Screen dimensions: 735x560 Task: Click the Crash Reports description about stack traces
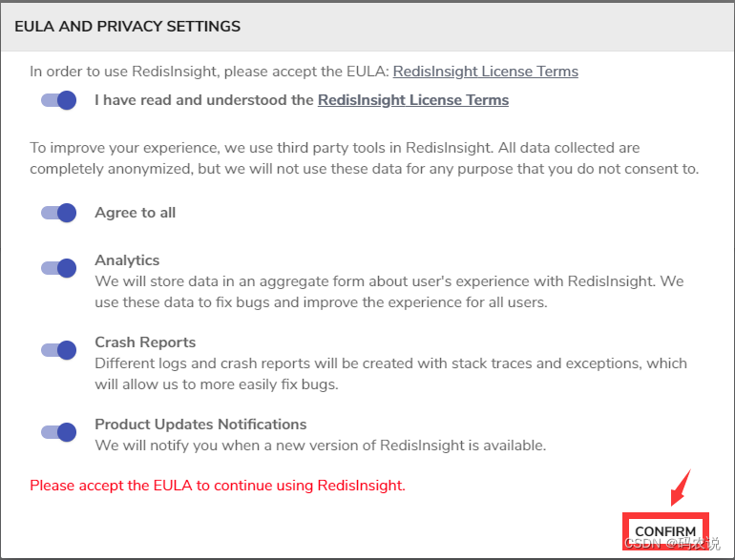coord(391,373)
